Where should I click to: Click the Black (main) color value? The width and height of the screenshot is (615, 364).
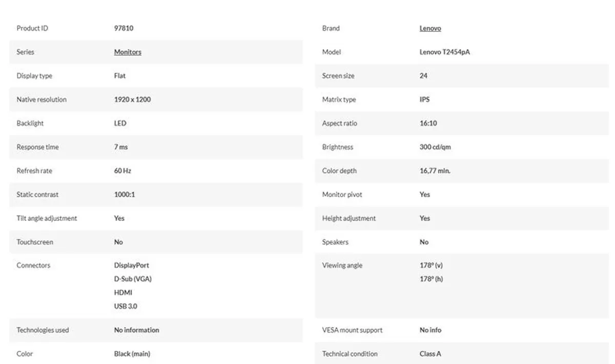[x=132, y=354]
